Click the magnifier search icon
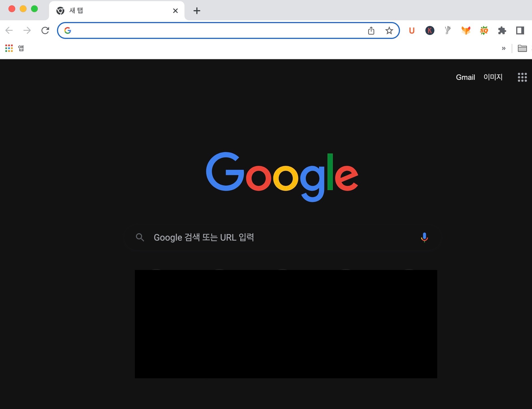 (140, 238)
